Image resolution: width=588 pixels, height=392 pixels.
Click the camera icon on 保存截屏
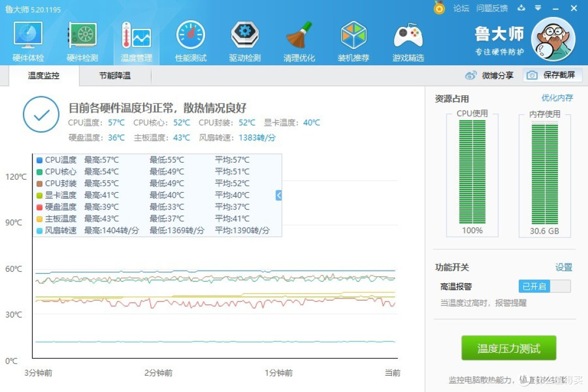point(532,75)
